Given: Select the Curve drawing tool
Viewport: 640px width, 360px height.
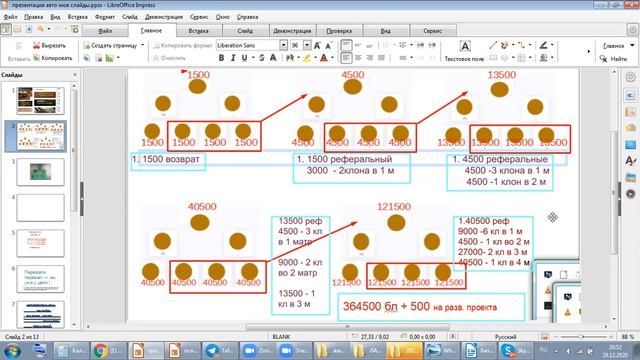Looking at the screenshot, I should tap(505, 45).
